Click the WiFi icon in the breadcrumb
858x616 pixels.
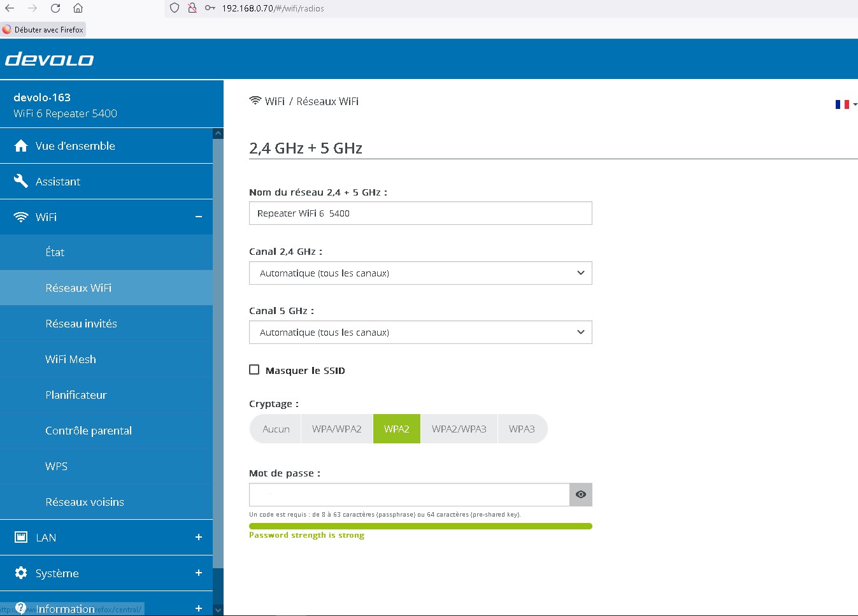tap(255, 101)
